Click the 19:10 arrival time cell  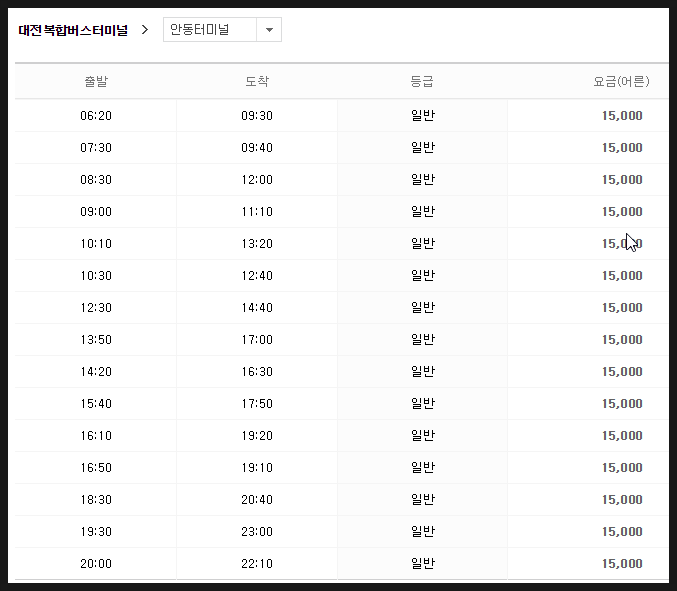coord(257,468)
